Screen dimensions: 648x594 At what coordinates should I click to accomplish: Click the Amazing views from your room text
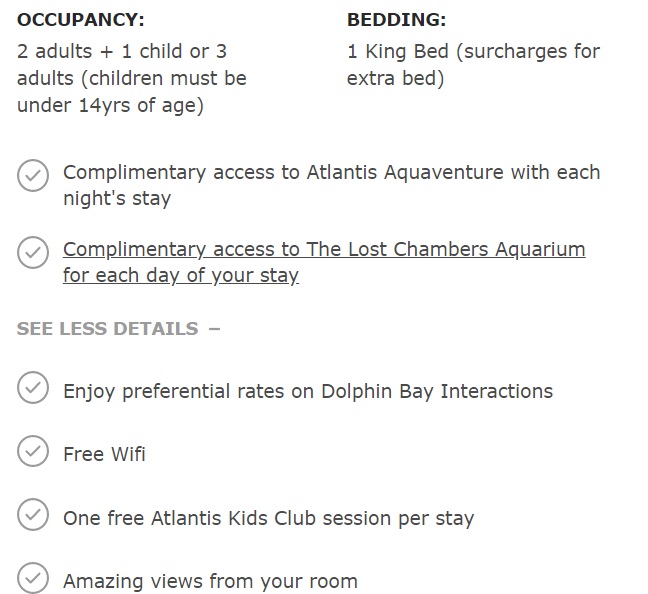(210, 582)
